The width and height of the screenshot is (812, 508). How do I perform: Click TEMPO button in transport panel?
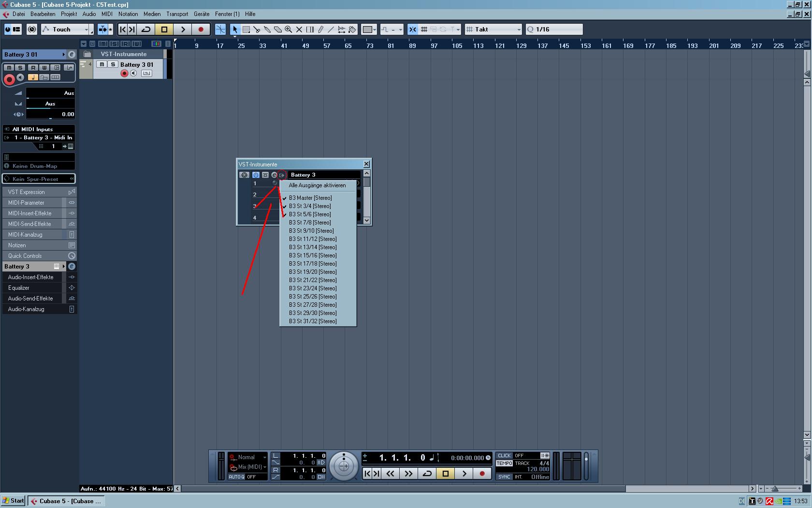[504, 463]
